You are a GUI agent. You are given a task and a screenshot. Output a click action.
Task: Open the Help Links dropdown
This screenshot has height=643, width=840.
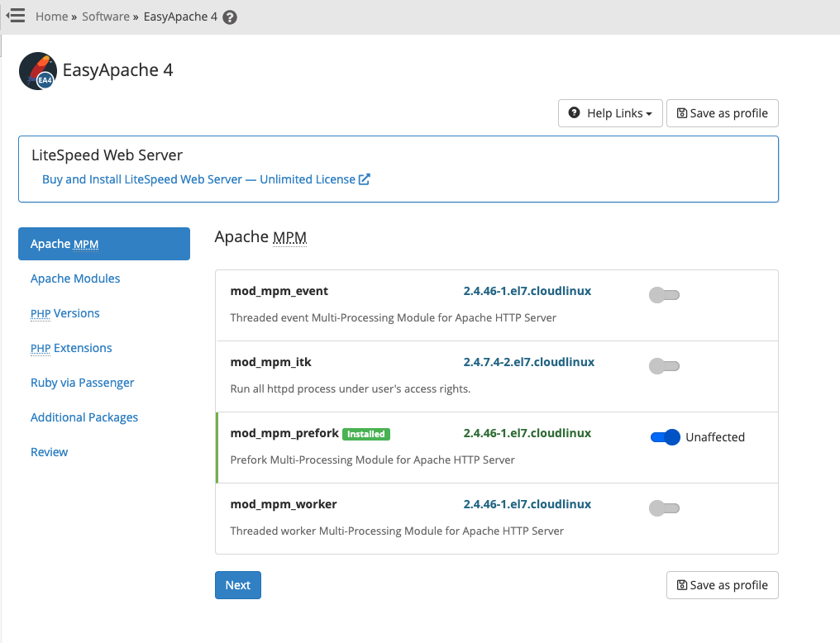click(x=610, y=113)
